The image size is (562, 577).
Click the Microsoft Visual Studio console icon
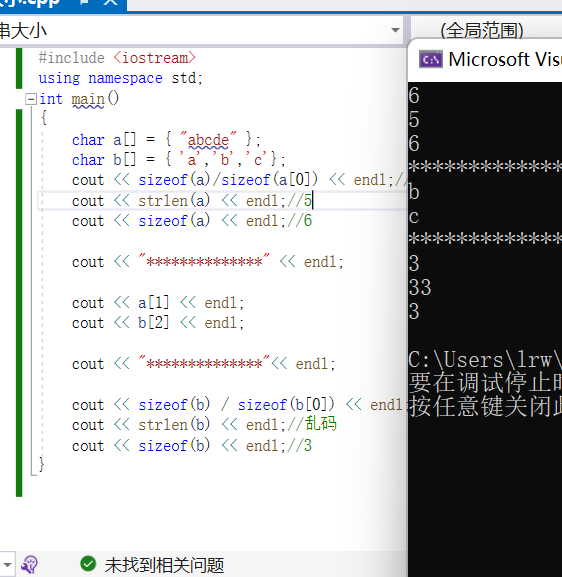click(430, 59)
